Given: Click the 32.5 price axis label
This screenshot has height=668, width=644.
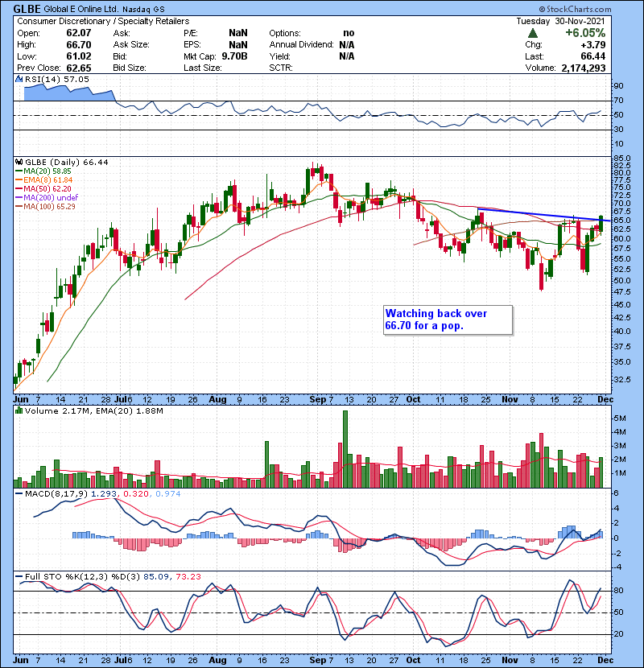Looking at the screenshot, I should click(621, 380).
